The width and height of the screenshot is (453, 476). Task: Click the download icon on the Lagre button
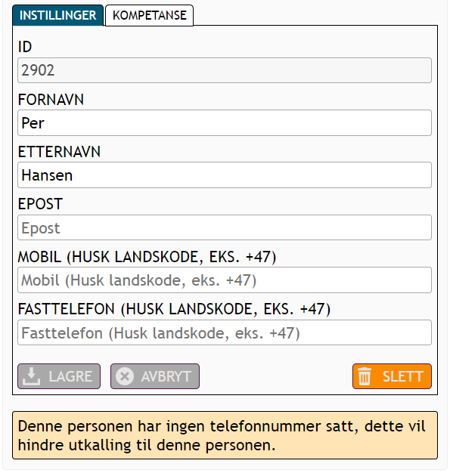click(31, 376)
